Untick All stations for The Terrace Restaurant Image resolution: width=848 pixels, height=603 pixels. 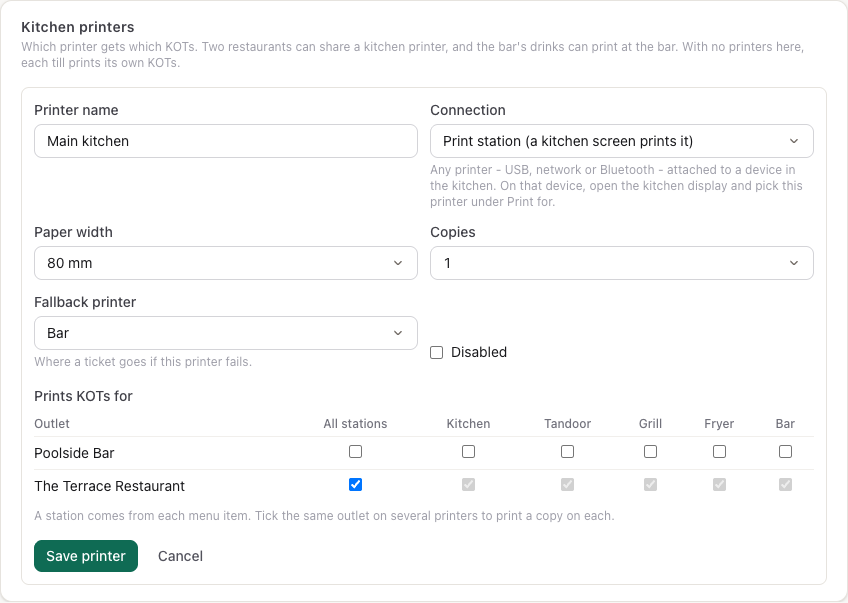coord(355,485)
